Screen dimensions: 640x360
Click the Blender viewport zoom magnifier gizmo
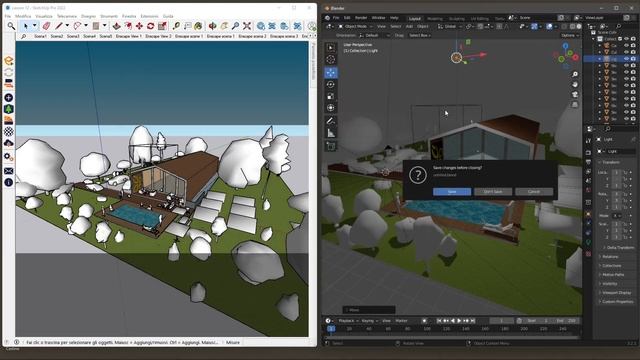click(575, 74)
